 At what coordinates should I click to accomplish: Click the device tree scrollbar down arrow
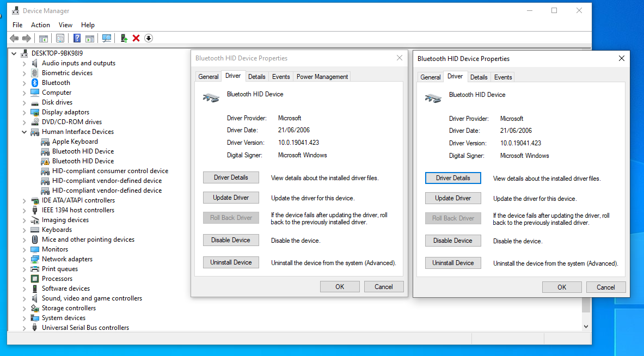(586, 327)
